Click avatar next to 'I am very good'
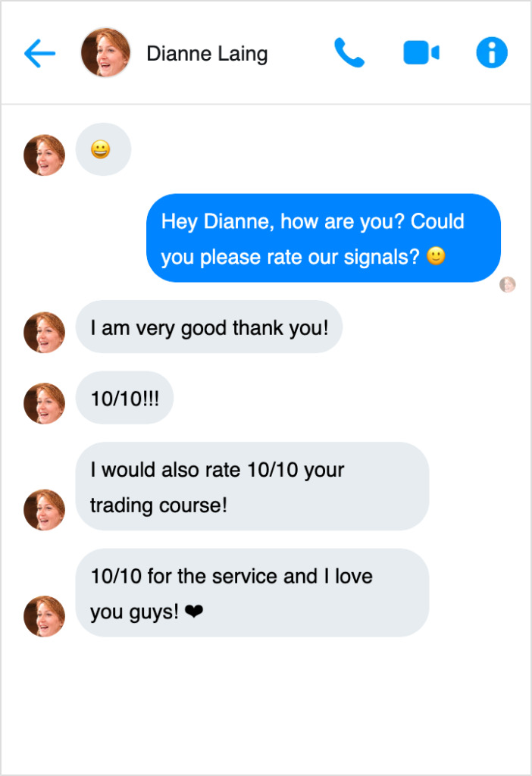The width and height of the screenshot is (532, 776). coord(44,333)
